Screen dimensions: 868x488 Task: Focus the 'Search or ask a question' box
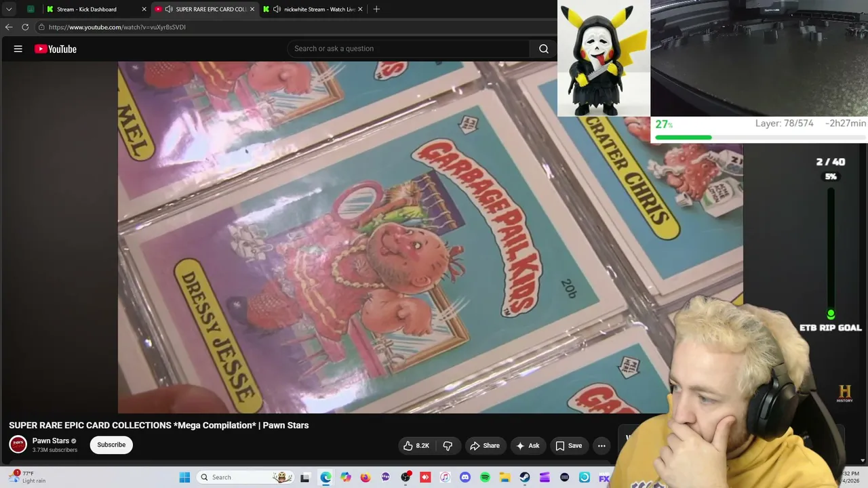point(409,49)
